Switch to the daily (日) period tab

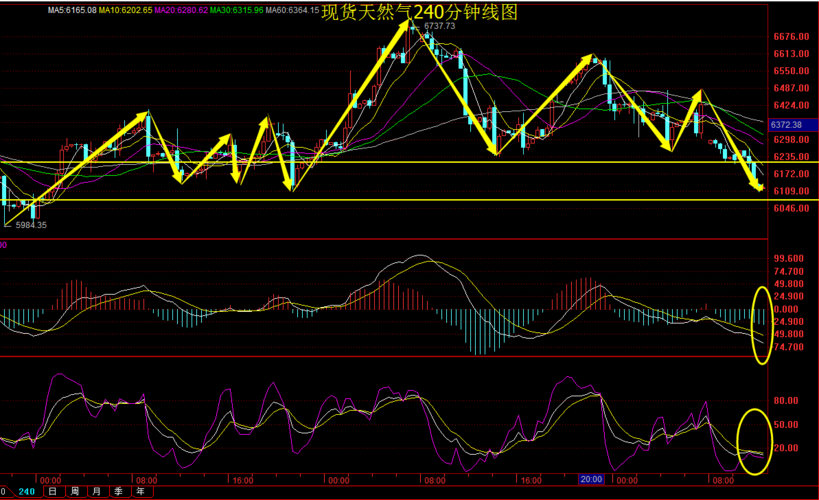point(51,492)
